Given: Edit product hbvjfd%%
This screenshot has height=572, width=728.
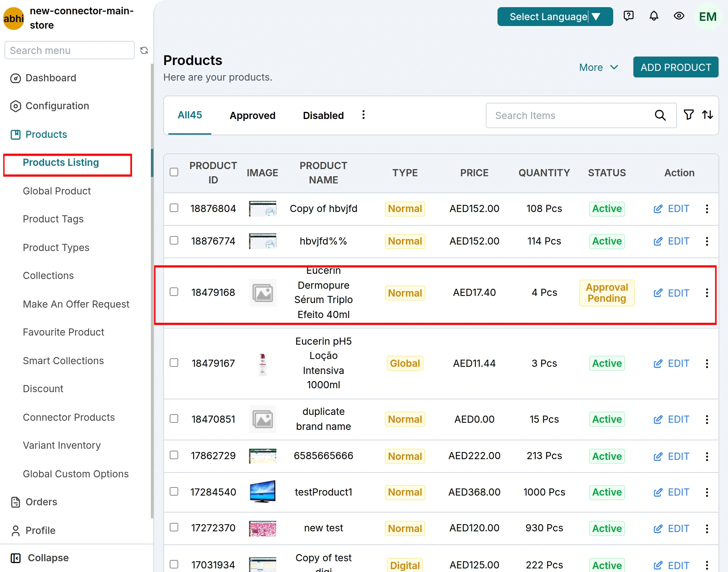Looking at the screenshot, I should tap(671, 241).
